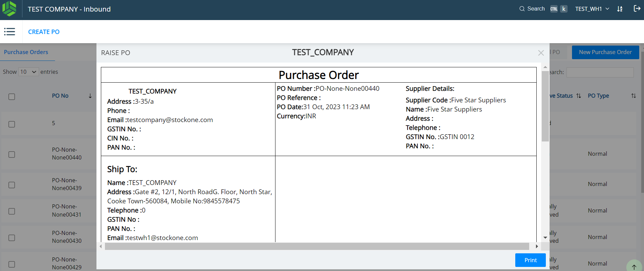The width and height of the screenshot is (644, 271).
Task: Sort the Status column
Action: pyautogui.click(x=579, y=96)
